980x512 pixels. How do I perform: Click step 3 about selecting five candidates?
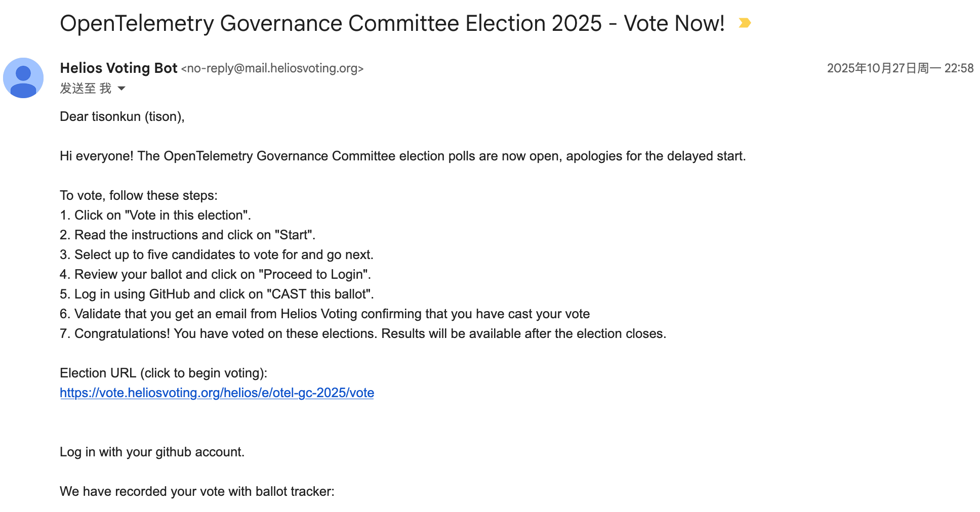(x=217, y=254)
